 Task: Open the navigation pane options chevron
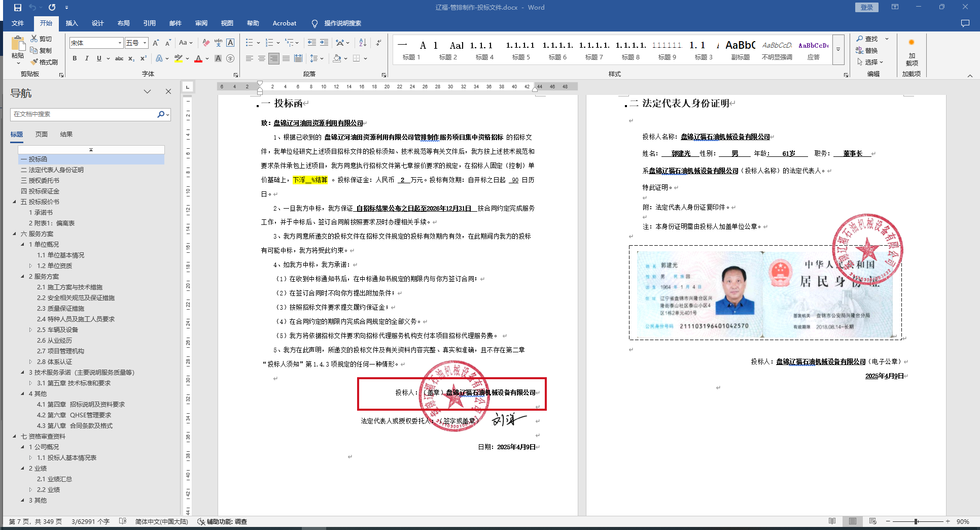tap(148, 92)
